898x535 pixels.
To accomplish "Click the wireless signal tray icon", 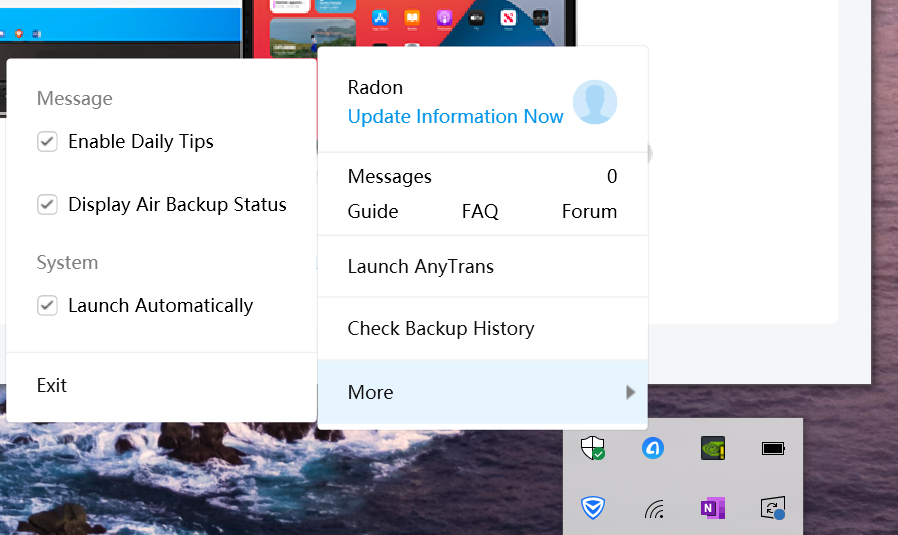I will pyautogui.click(x=653, y=509).
